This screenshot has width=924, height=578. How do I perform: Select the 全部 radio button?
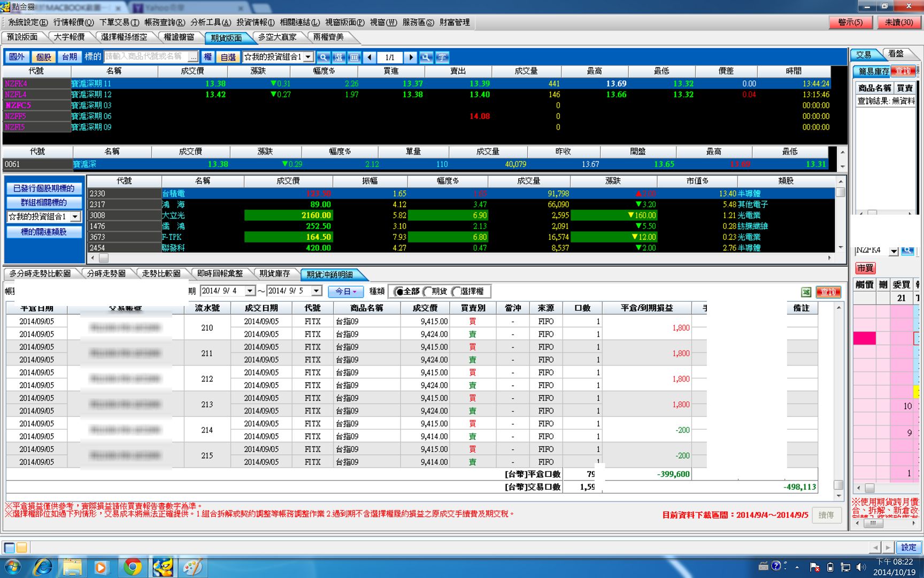tap(398, 292)
